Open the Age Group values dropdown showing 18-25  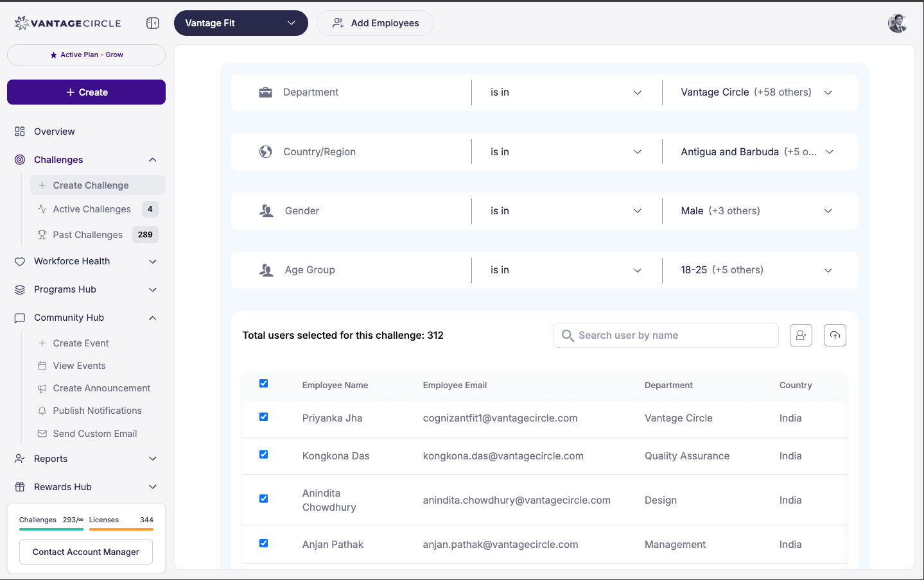coord(756,270)
